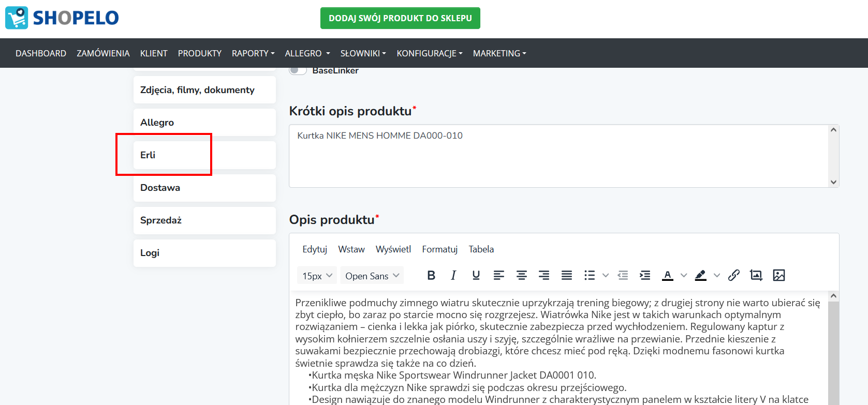This screenshot has width=868, height=405.
Task: Insert bullet list in editor
Action: [590, 275]
